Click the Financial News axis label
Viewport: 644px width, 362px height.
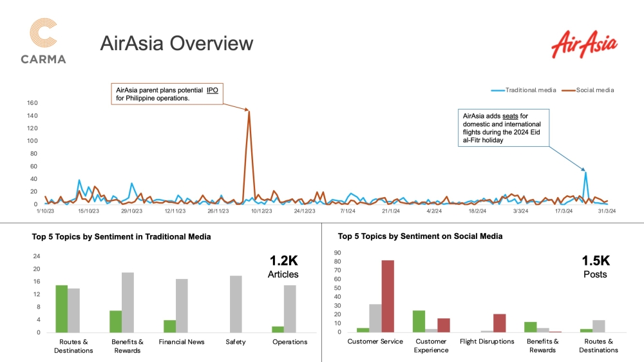click(181, 342)
